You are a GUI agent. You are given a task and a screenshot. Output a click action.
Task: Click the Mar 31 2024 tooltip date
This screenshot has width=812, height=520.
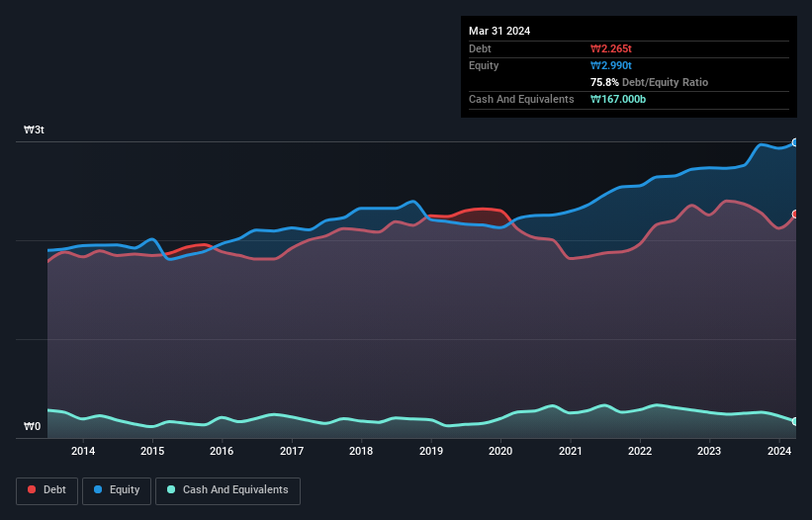[x=499, y=31]
